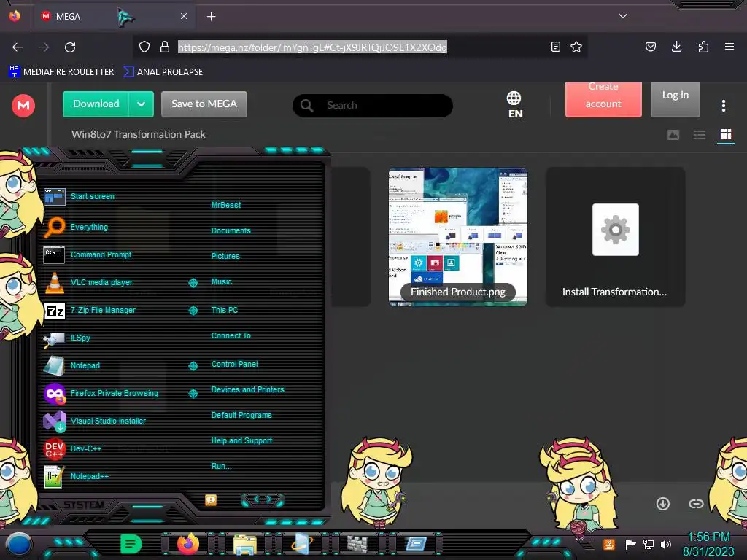Click the Start orb button
747x560 pixels.
(x=18, y=544)
